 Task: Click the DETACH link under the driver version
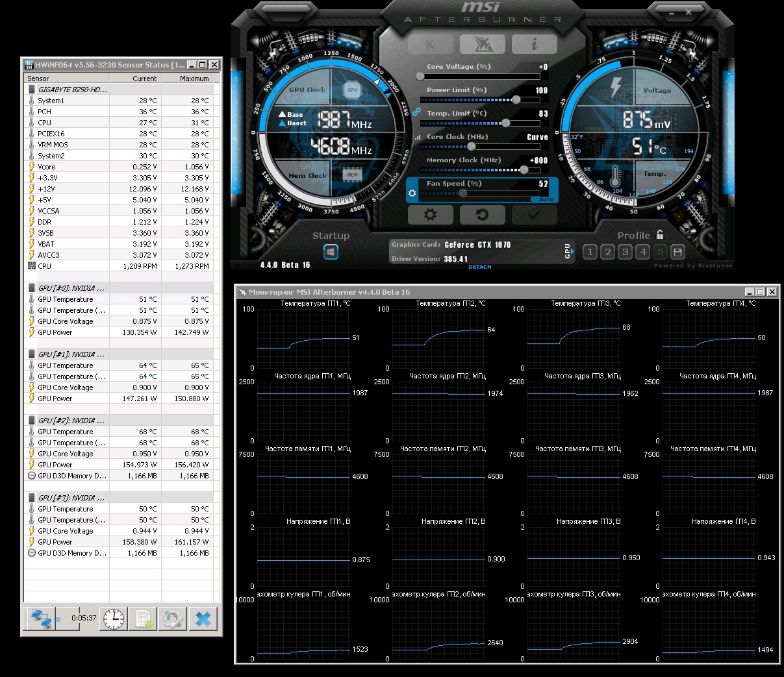click(480, 267)
